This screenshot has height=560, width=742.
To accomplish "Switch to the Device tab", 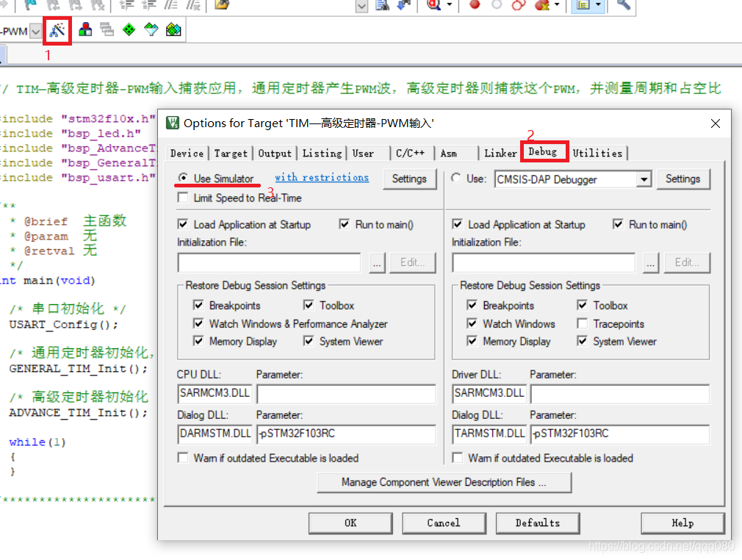I will [x=187, y=154].
